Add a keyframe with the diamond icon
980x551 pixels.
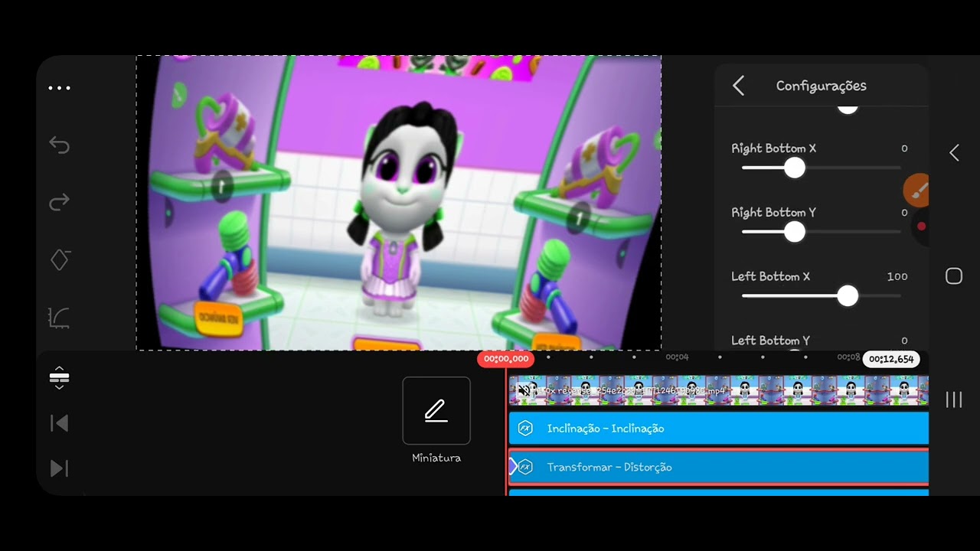pos(60,259)
